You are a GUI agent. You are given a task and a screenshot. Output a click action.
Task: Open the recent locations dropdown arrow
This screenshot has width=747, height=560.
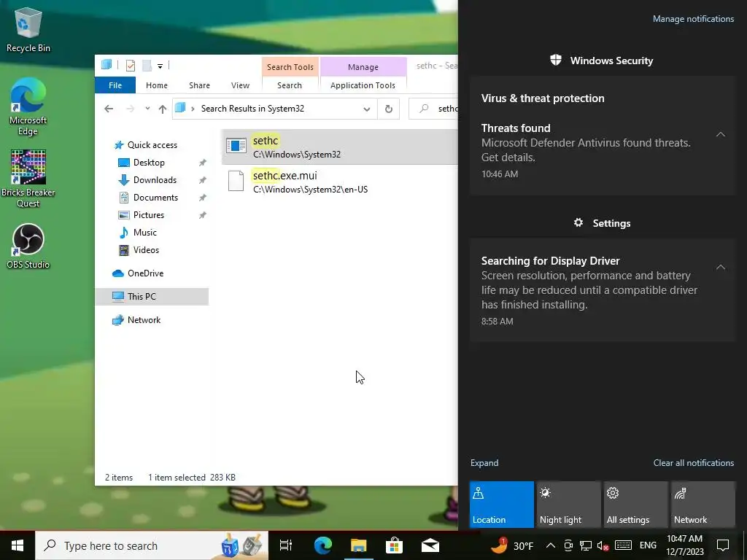pos(147,109)
